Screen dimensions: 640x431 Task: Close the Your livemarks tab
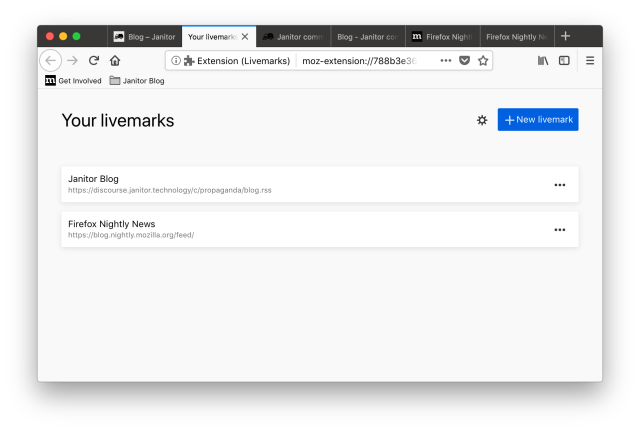pyautogui.click(x=245, y=37)
